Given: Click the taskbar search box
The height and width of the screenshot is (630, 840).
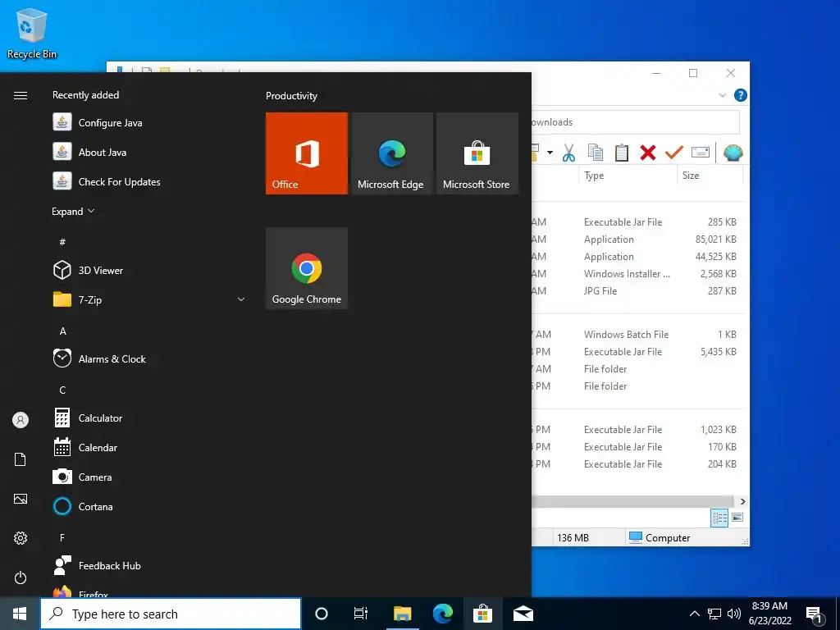Looking at the screenshot, I should [171, 614].
